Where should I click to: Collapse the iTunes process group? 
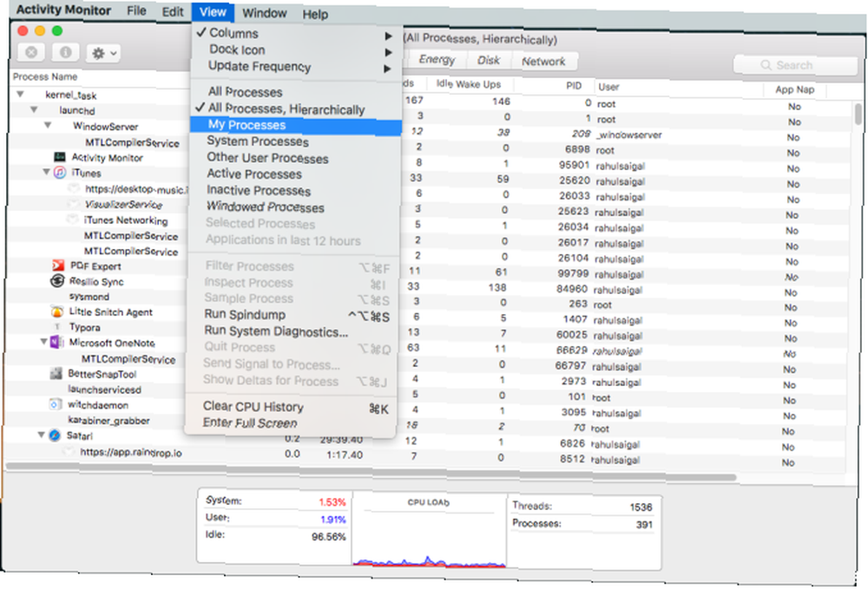(47, 173)
